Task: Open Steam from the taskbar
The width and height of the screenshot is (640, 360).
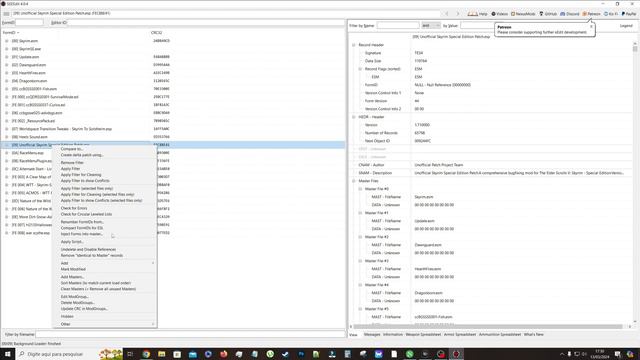Action: 285,354
